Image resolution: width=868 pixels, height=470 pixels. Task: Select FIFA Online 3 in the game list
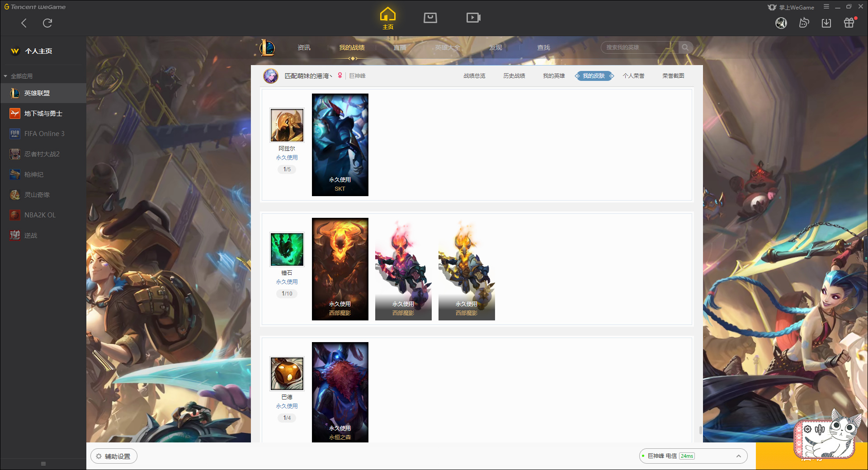click(x=43, y=134)
